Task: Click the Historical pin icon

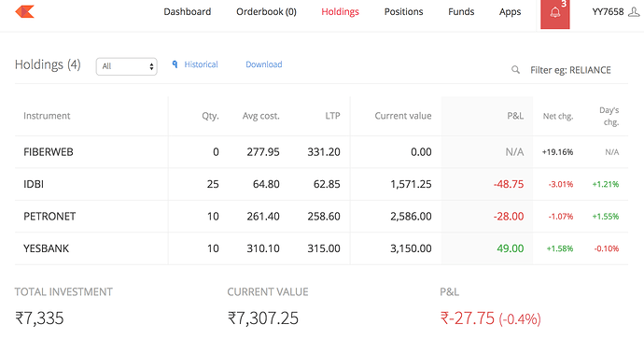Action: point(175,64)
